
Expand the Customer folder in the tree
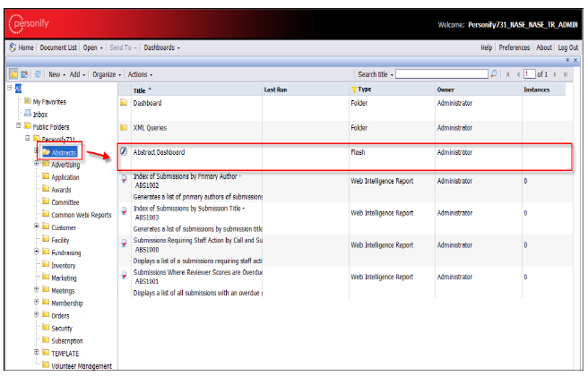click(37, 227)
